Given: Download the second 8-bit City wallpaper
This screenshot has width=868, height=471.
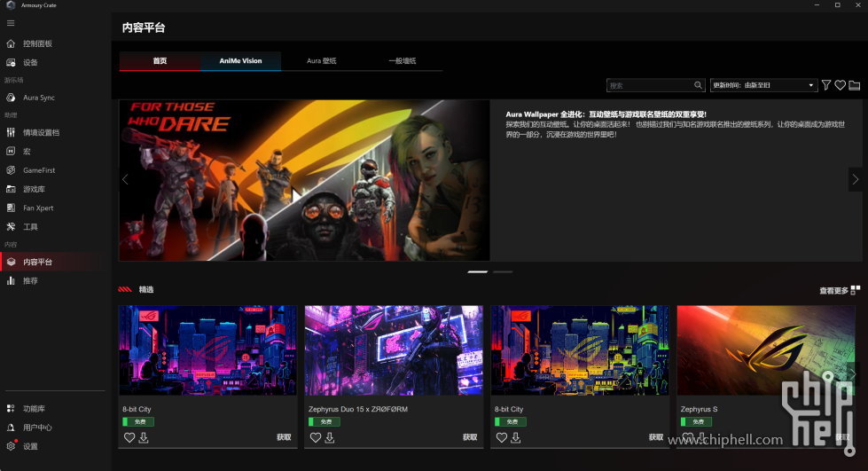Looking at the screenshot, I should [x=515, y=438].
